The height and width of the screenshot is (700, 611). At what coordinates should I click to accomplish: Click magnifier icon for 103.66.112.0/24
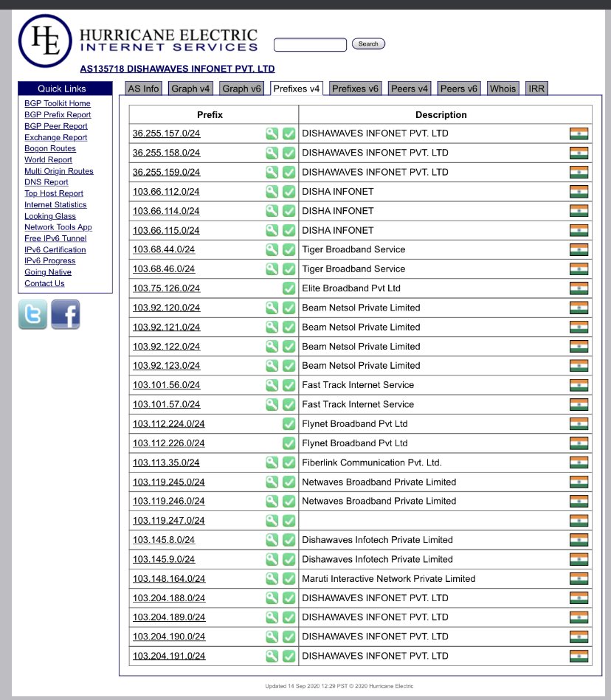tap(272, 192)
